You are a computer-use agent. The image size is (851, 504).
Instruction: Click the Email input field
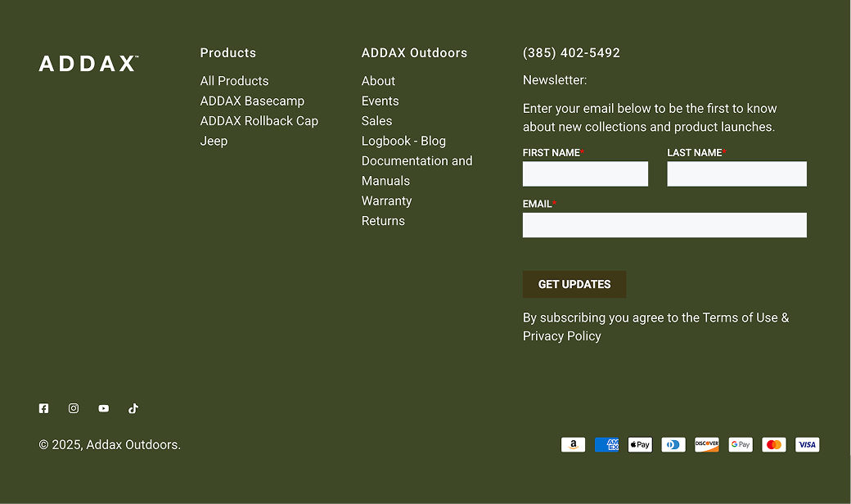tap(664, 225)
